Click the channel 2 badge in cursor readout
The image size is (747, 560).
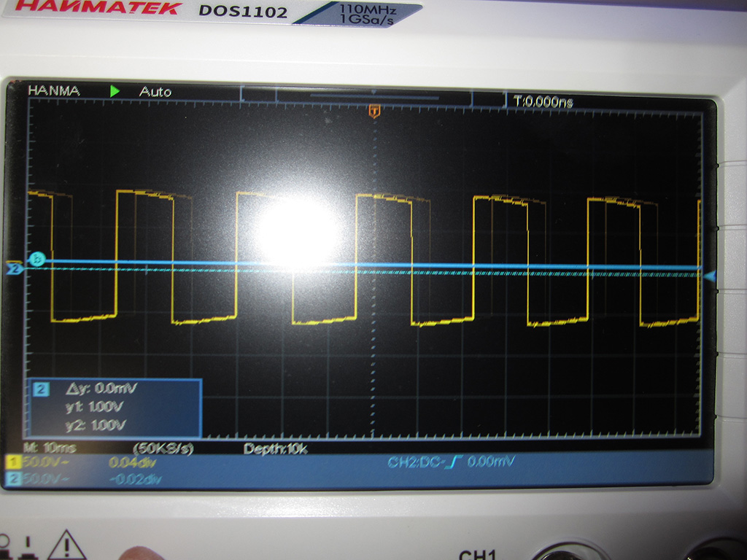[41, 389]
